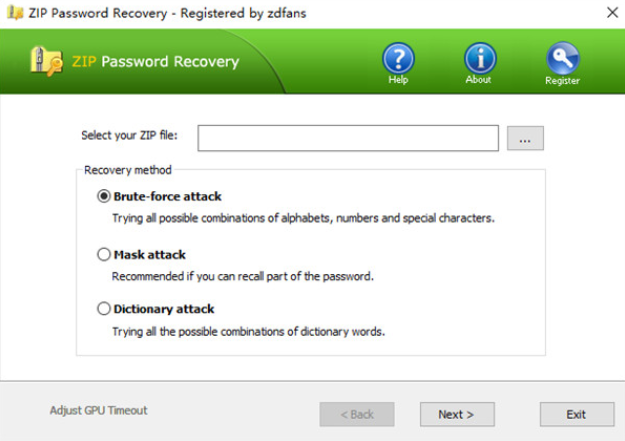Click the small app icon in title bar
Screen dimensions: 625x441
[15, 13]
